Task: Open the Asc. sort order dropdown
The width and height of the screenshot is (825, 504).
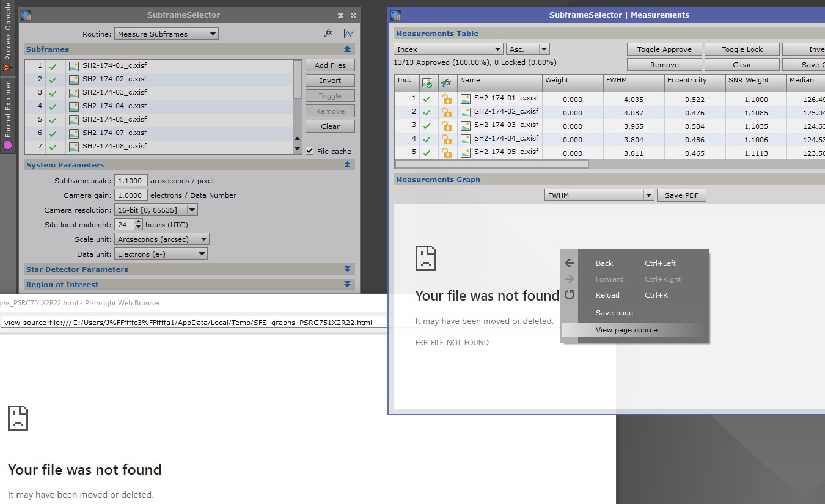Action: pyautogui.click(x=528, y=49)
